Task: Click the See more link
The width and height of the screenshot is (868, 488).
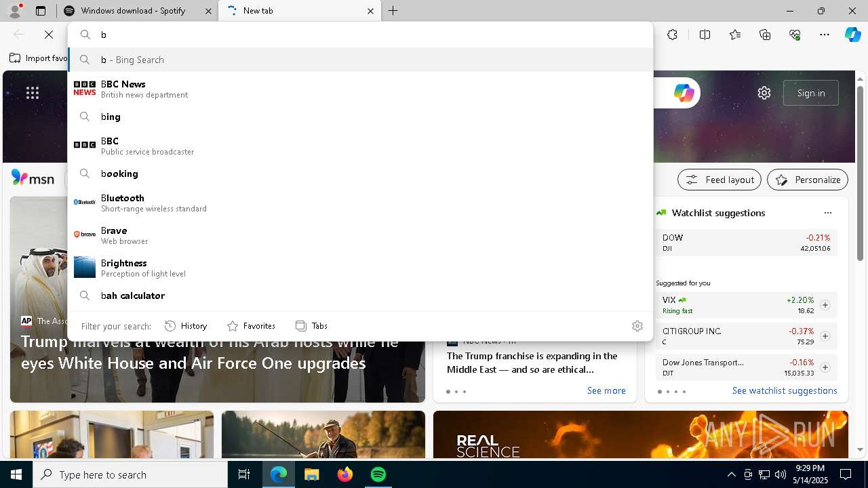Action: point(606,390)
